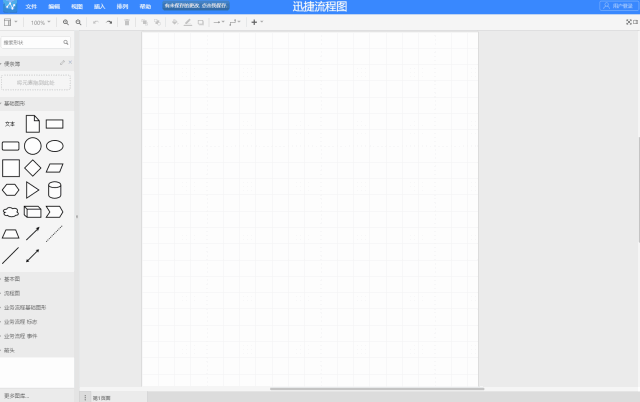Open the connection arrow style dropdown
Viewport: 640px width, 402px height.
219,22
